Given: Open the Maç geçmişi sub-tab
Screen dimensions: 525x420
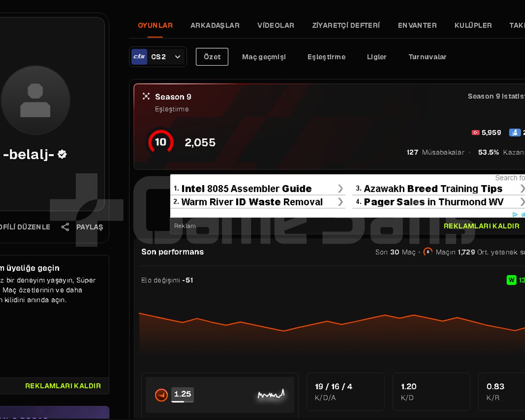Looking at the screenshot, I should pos(264,57).
